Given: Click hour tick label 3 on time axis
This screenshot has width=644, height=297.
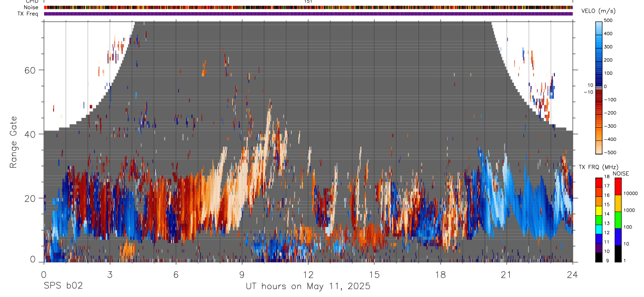Looking at the screenshot, I should (110, 274).
